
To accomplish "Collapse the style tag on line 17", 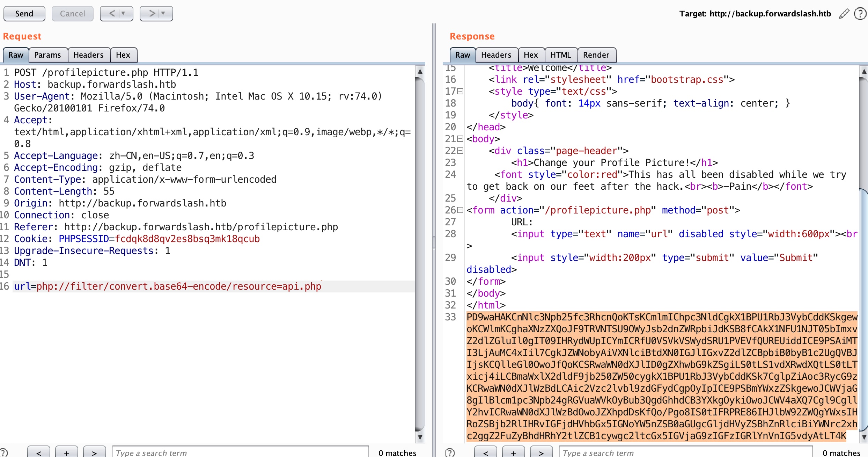I will [460, 92].
